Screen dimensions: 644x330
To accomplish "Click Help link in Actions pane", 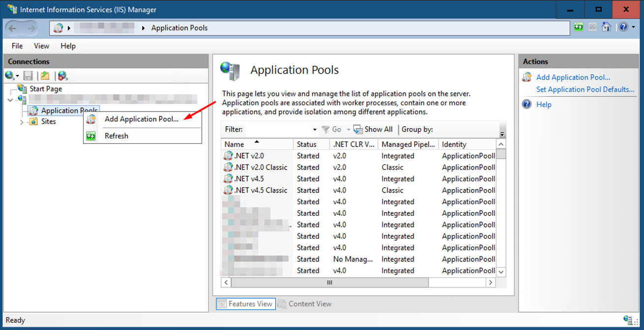I will pyautogui.click(x=544, y=105).
